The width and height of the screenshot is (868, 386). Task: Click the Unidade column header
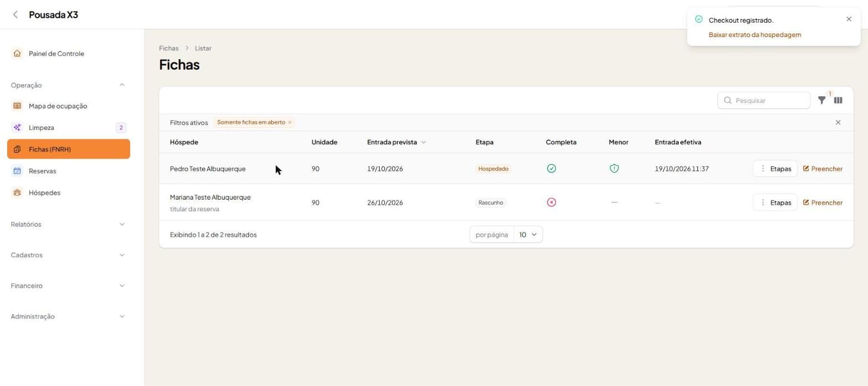point(324,142)
